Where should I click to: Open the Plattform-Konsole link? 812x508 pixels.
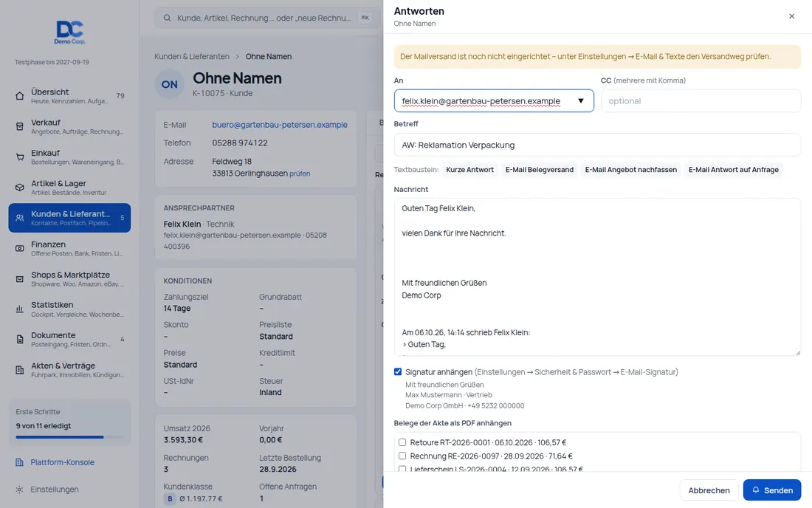[x=62, y=462]
